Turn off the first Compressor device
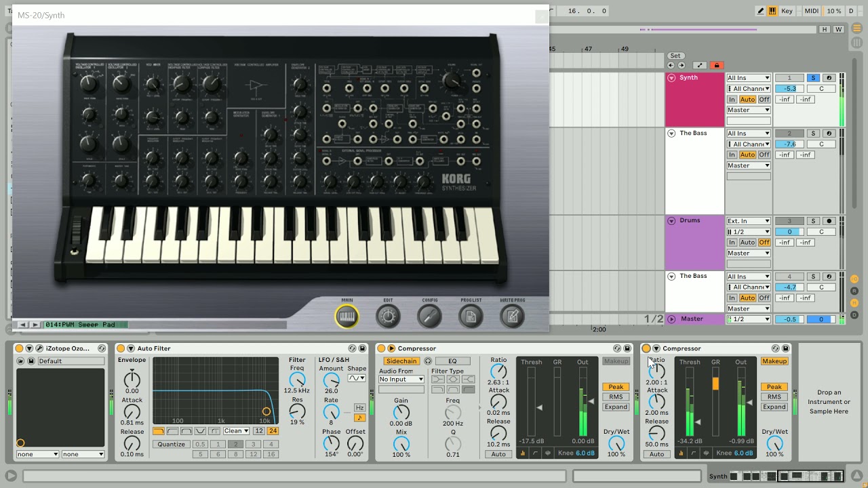 click(381, 348)
